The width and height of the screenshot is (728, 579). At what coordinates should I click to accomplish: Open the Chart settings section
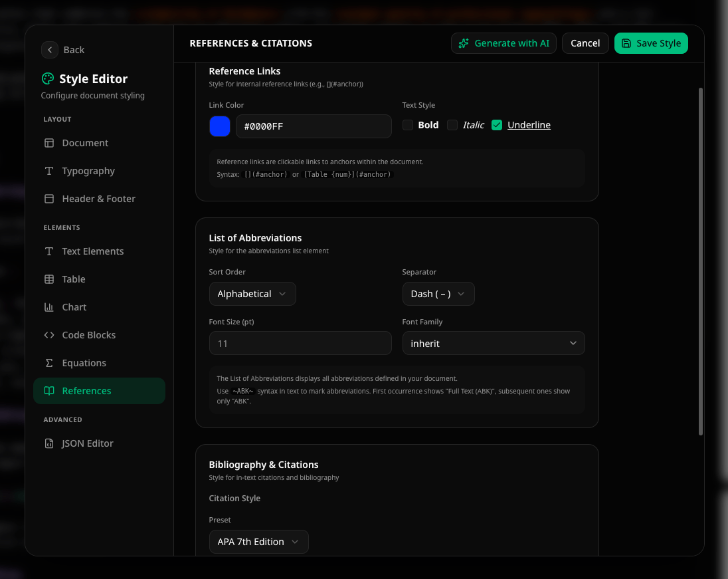[x=100, y=307]
